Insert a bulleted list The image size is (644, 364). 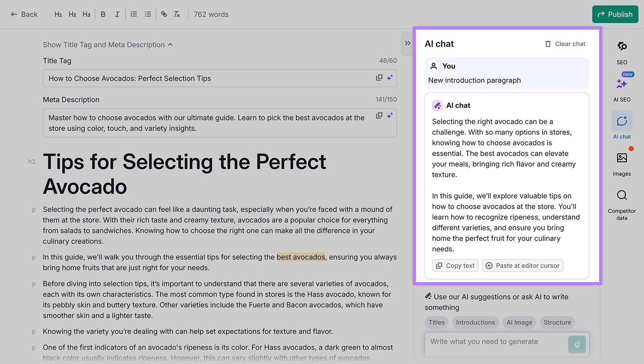click(148, 14)
